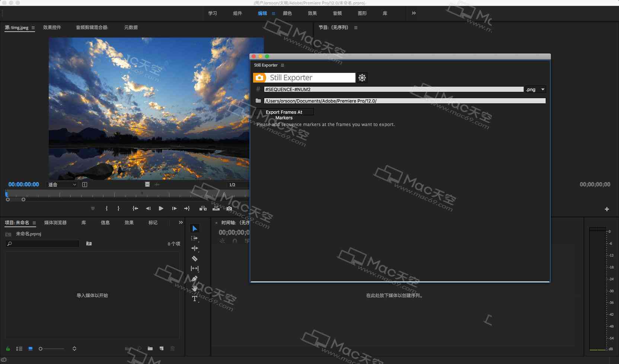Open the 编辑 workspace menu icon

274,13
